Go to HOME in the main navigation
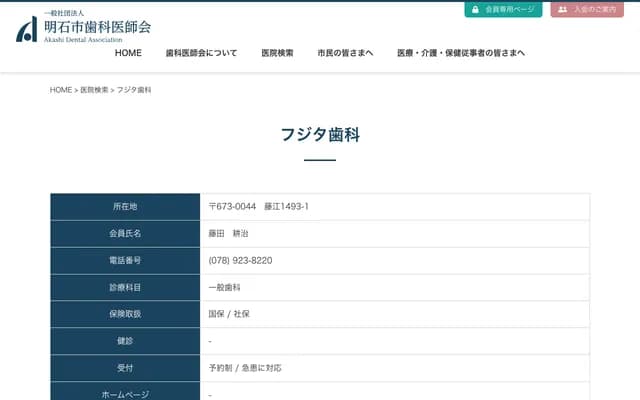Screen dimensions: 640x400 (x=128, y=53)
